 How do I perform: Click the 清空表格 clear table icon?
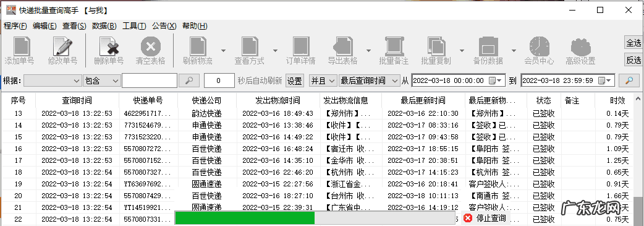pyautogui.click(x=150, y=46)
